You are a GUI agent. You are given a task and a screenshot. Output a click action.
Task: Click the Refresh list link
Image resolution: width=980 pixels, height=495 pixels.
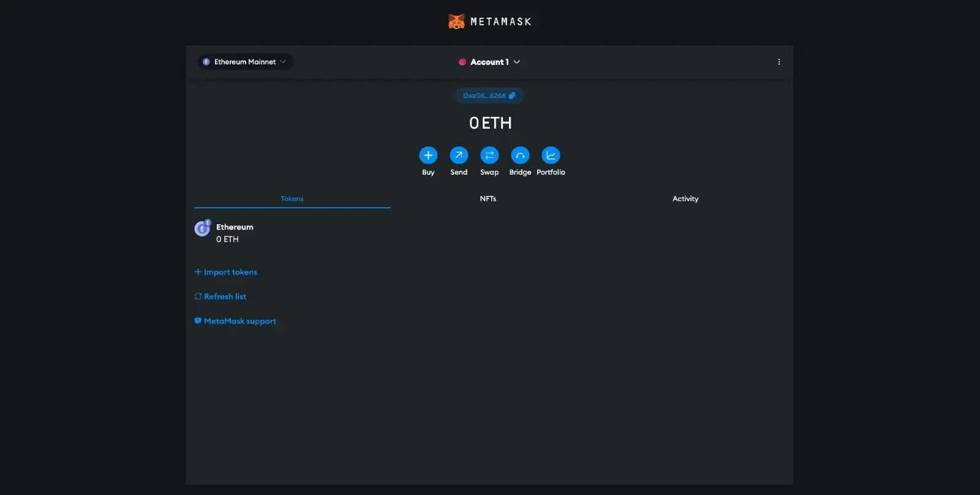pos(221,297)
